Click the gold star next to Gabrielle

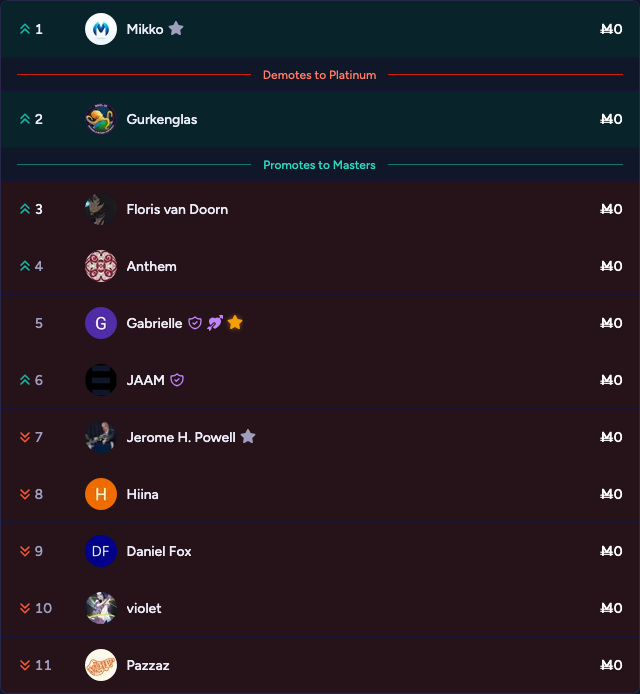point(235,323)
